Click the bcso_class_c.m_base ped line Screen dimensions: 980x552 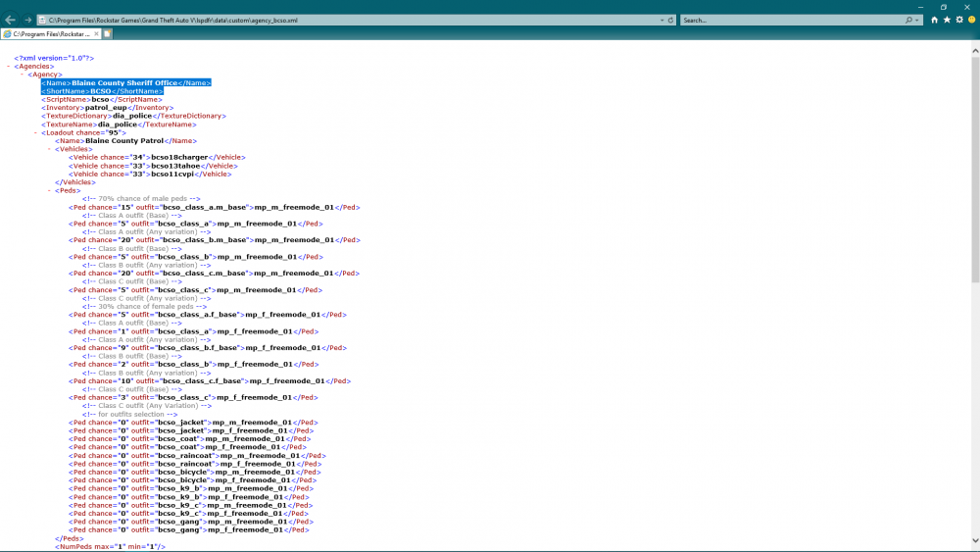pyautogui.click(x=215, y=274)
